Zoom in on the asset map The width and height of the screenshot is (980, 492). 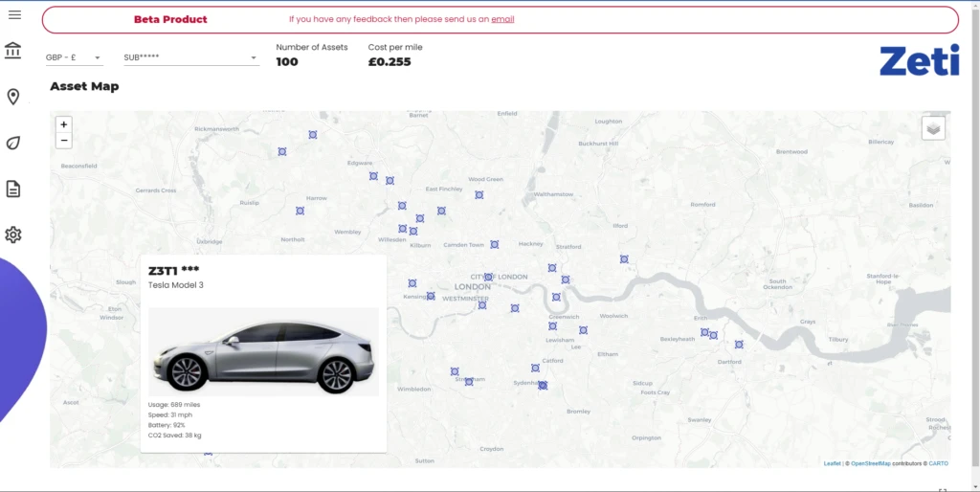(64, 124)
